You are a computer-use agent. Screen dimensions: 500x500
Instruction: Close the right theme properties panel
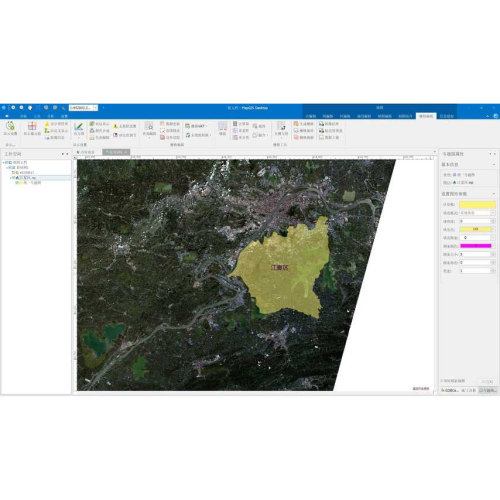tap(495, 154)
